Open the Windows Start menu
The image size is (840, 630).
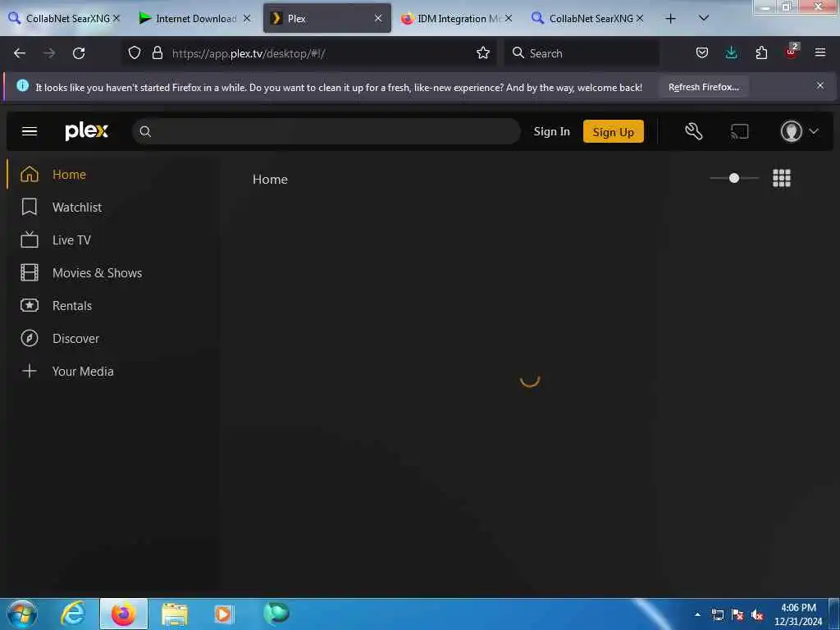[x=21, y=614]
